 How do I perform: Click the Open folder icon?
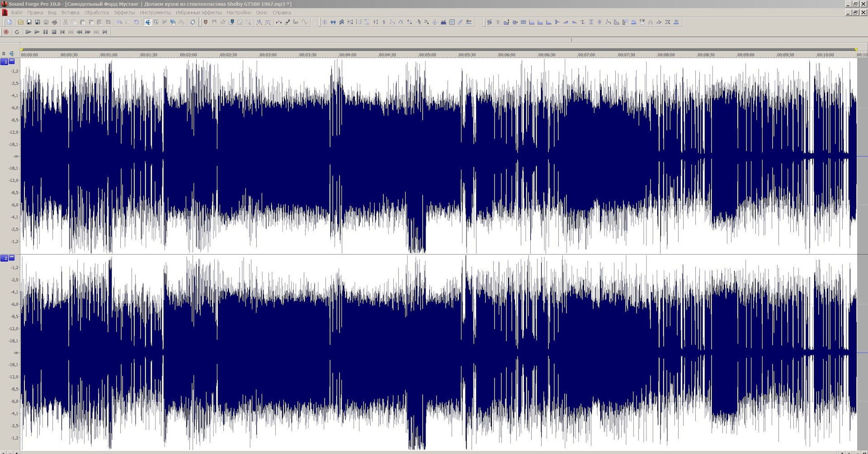click(20, 22)
